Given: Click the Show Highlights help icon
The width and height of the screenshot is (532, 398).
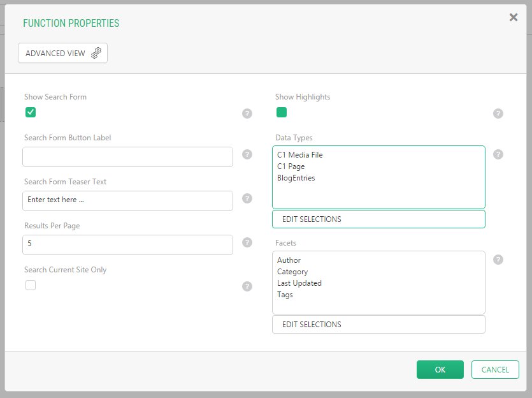Looking at the screenshot, I should click(498, 114).
